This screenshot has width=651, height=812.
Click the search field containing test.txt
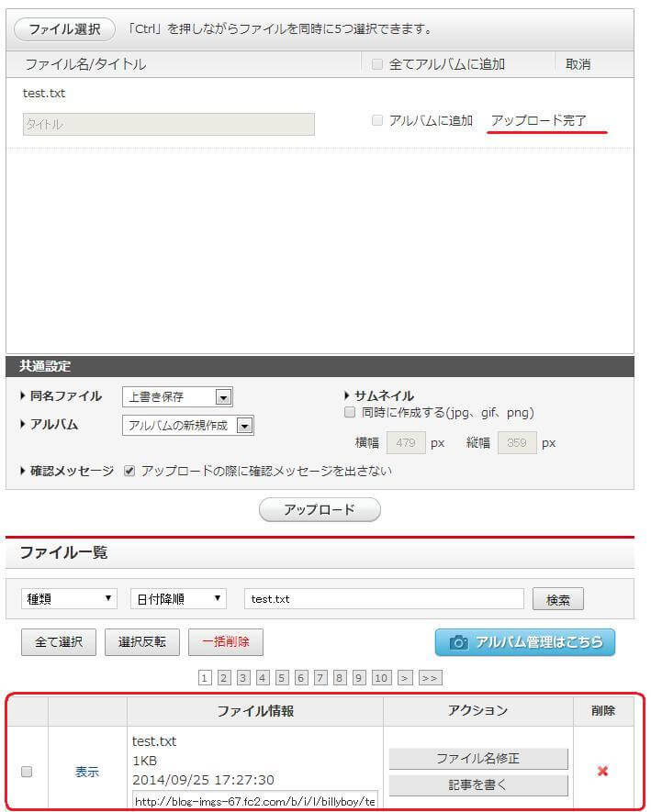pos(383,598)
